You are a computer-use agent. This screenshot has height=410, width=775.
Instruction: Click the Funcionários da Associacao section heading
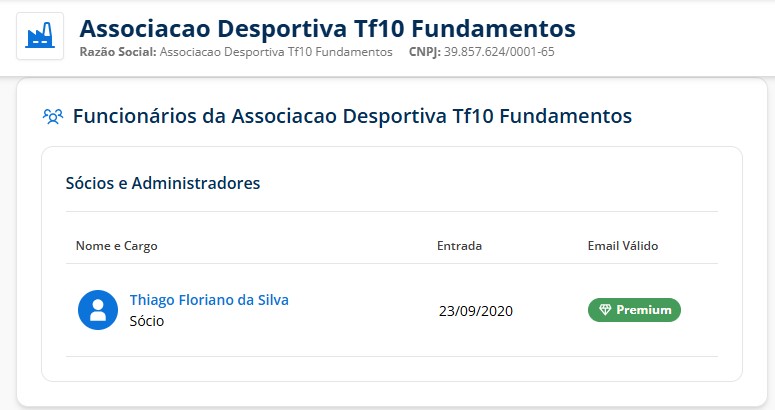tap(352, 116)
